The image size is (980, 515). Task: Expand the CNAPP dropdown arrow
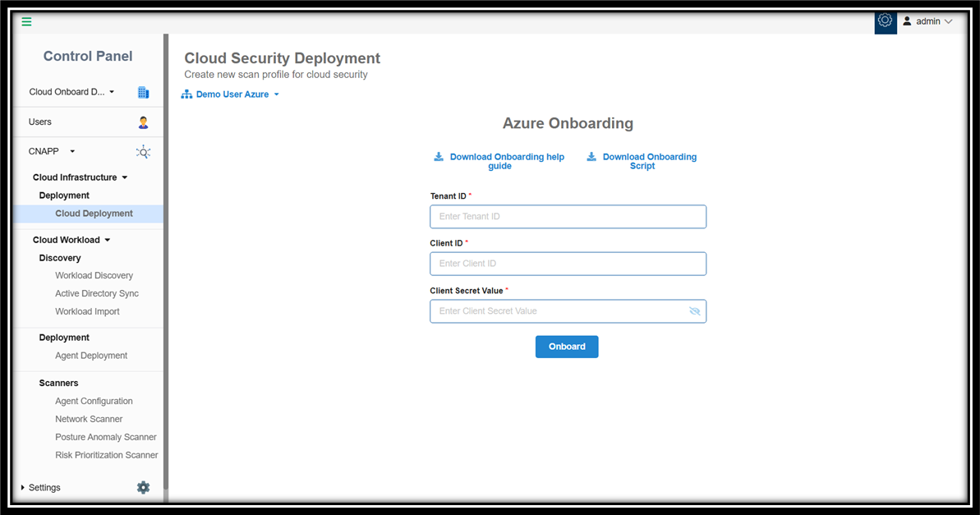pos(72,151)
